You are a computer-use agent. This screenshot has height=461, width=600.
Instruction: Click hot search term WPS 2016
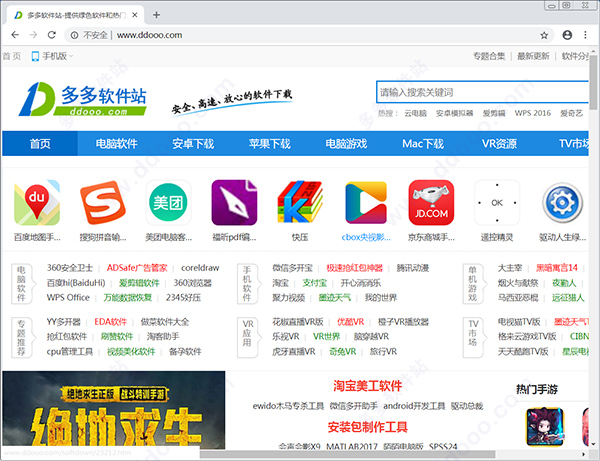click(532, 113)
